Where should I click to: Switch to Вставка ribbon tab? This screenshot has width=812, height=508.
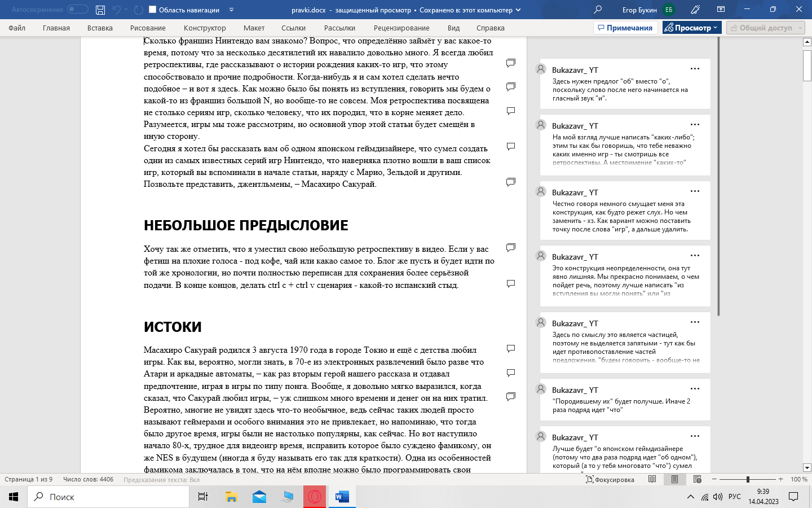point(100,28)
